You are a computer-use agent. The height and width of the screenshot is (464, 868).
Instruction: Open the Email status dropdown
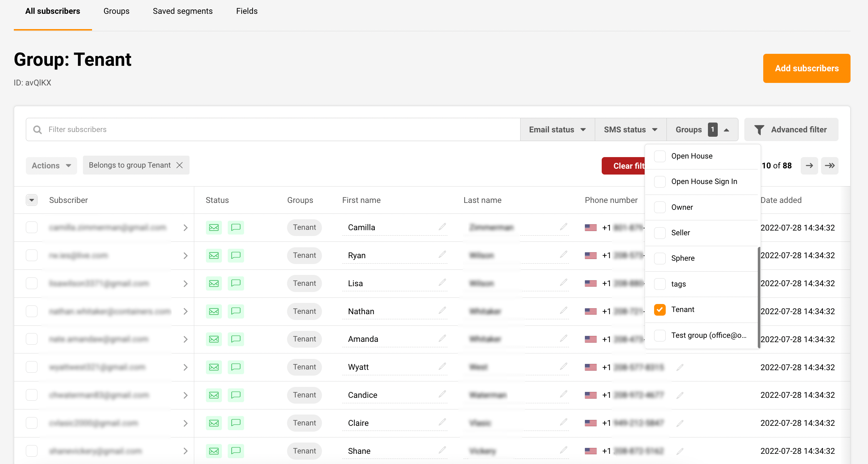[x=557, y=129]
